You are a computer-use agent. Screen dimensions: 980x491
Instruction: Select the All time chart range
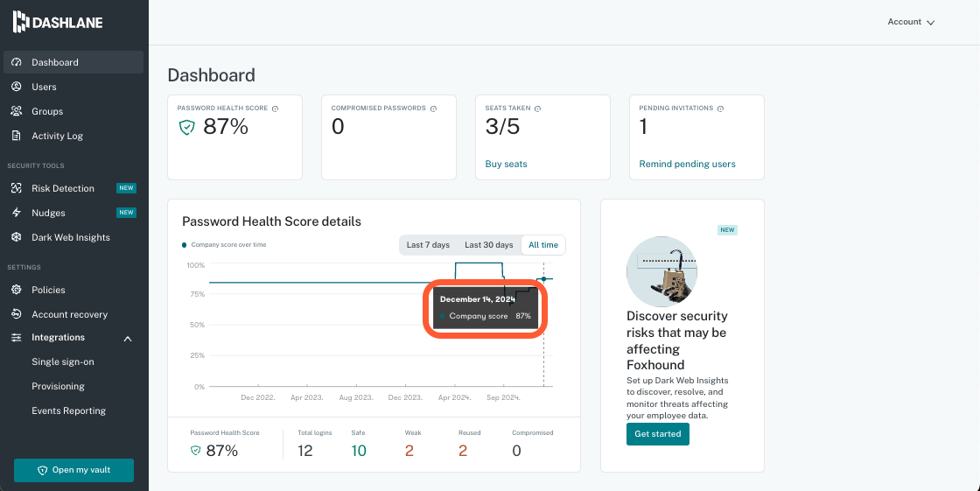click(x=543, y=245)
